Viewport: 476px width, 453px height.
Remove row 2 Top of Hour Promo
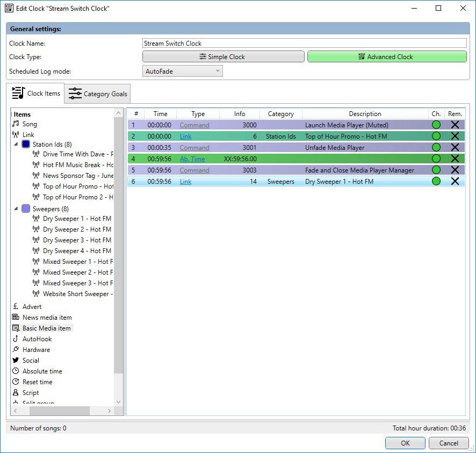455,136
